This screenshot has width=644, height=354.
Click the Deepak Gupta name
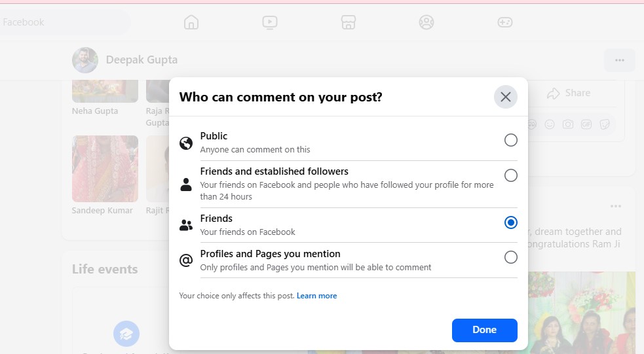point(142,60)
